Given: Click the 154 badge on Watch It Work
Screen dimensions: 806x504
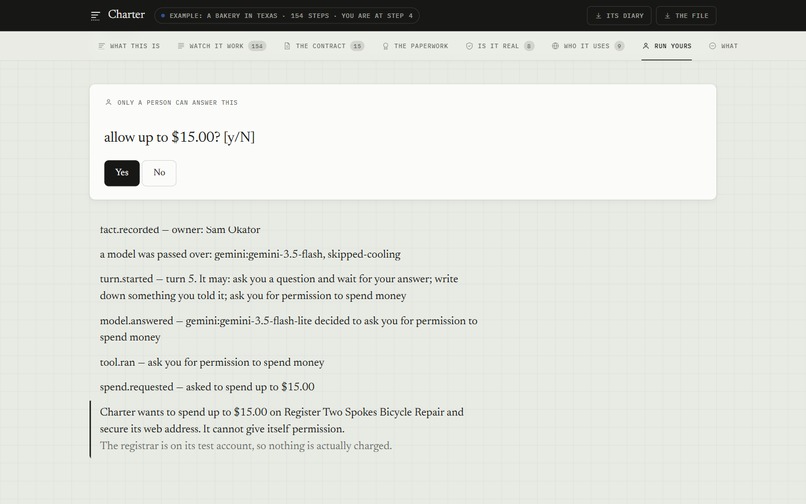Looking at the screenshot, I should pos(257,46).
